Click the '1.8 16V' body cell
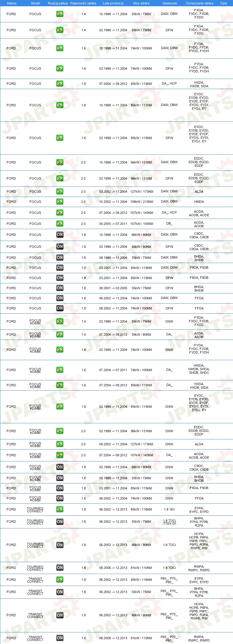This screenshot has height=644, width=233. (170, 509)
